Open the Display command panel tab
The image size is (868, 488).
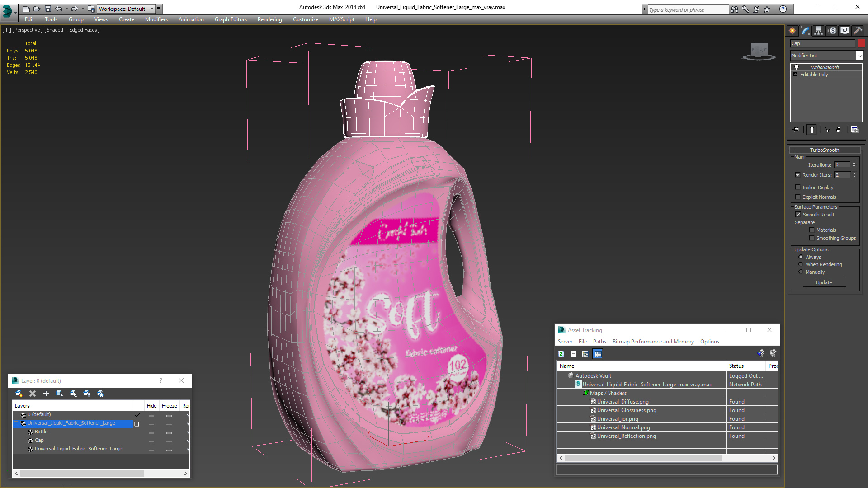coord(845,31)
